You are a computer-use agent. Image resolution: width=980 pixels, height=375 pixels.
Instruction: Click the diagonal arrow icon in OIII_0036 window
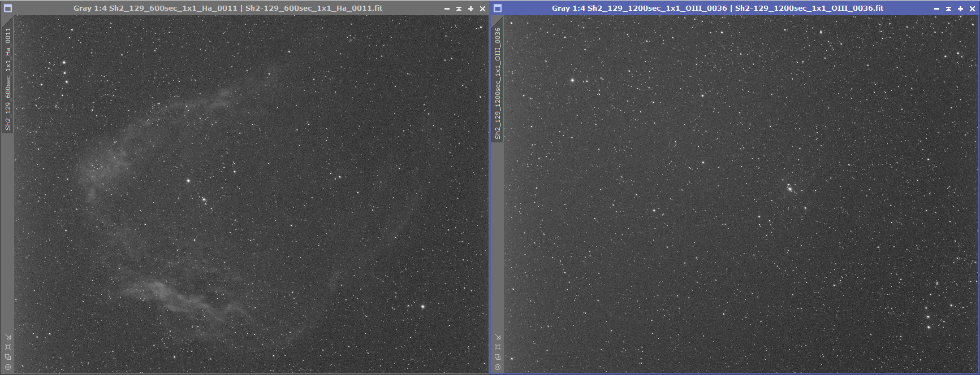(x=498, y=337)
